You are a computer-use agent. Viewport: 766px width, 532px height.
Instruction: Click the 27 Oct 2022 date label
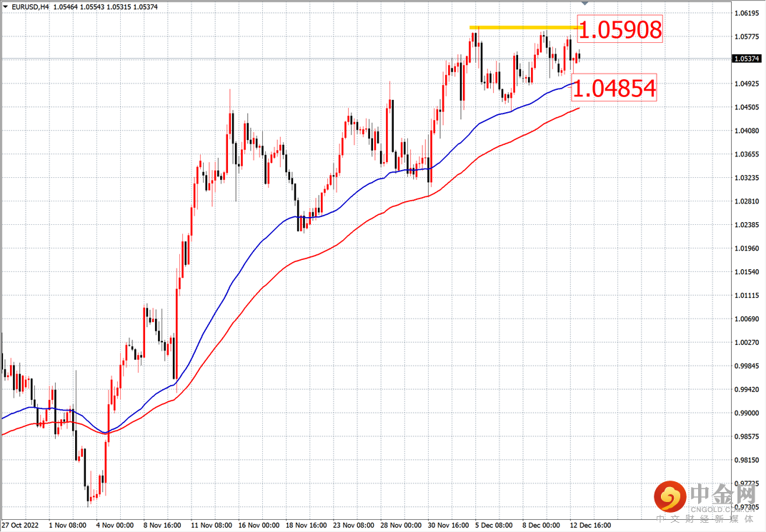[x=22, y=525]
